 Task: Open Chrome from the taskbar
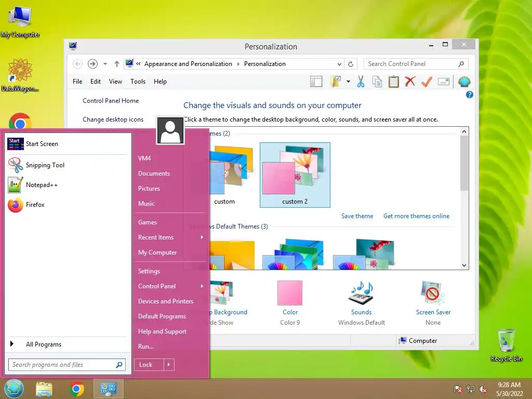coord(76,389)
